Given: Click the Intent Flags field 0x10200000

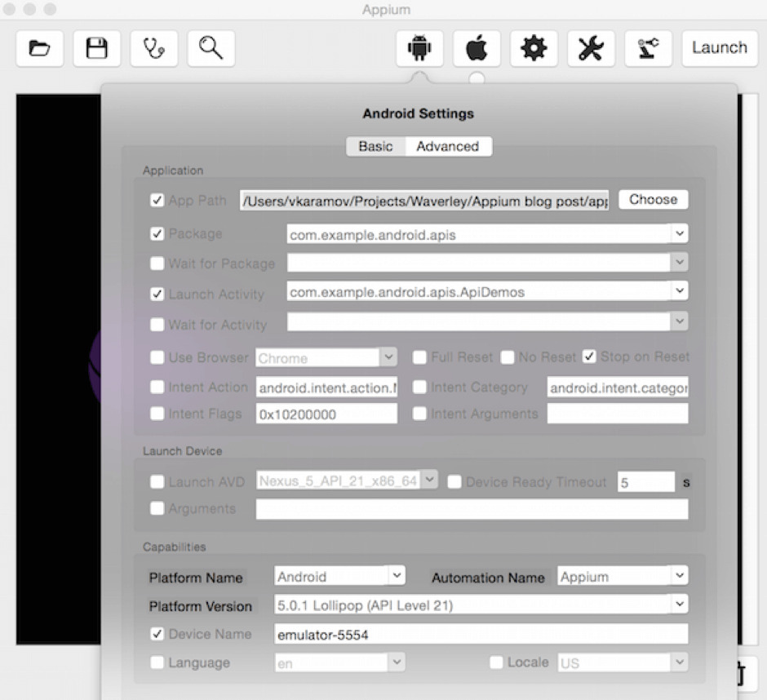Looking at the screenshot, I should point(326,414).
